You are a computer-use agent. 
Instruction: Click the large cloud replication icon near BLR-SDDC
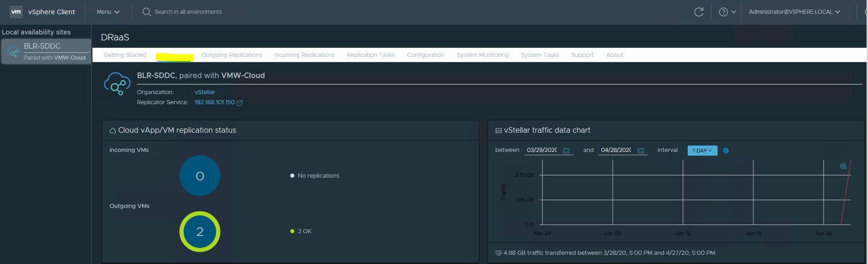point(117,84)
